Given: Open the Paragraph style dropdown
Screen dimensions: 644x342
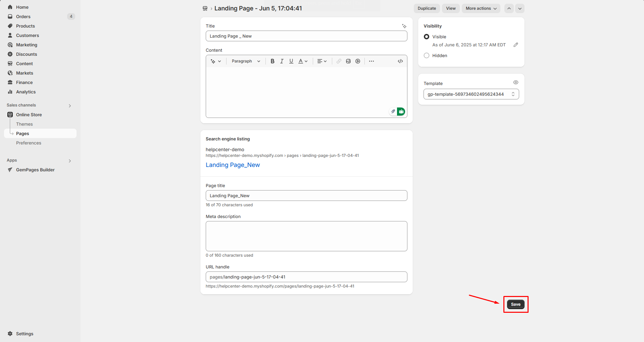Looking at the screenshot, I should 246,61.
